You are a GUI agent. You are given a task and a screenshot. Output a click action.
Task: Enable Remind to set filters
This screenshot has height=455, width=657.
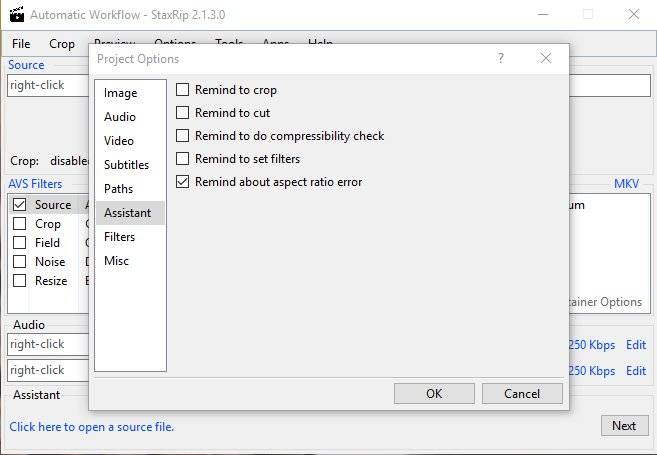[x=182, y=159]
